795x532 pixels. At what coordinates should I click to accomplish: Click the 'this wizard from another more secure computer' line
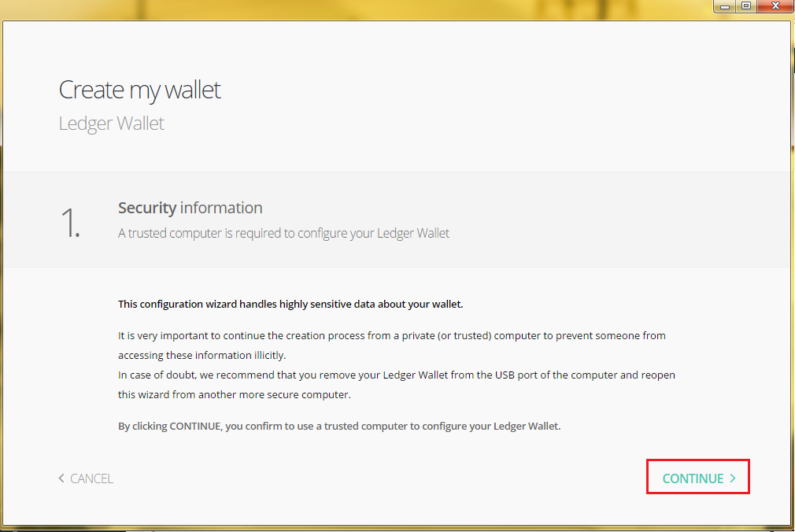coord(235,394)
